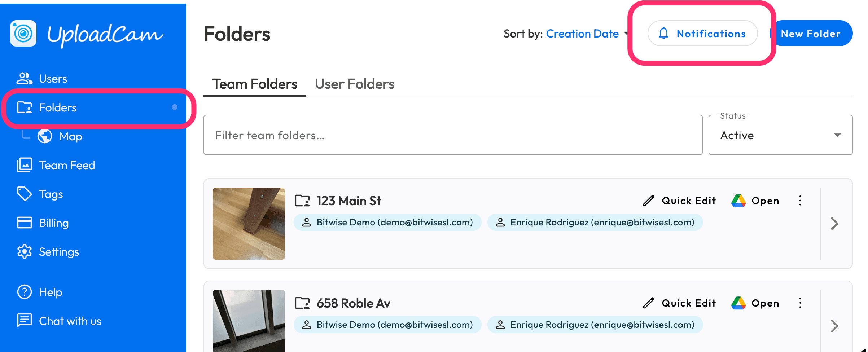Image resolution: width=868 pixels, height=352 pixels.
Task: Click person icon in Bitwise Demo chip, 123 Main St
Action: tap(307, 222)
